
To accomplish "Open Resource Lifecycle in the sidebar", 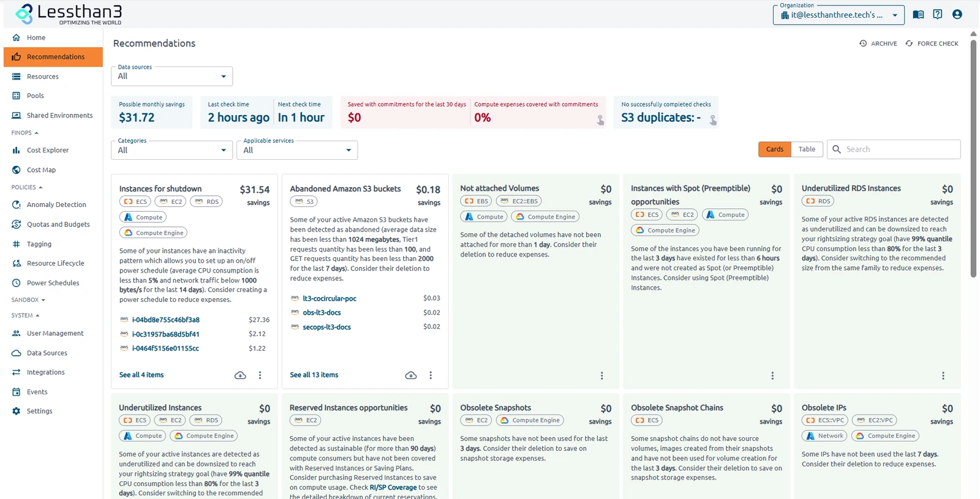I will [53, 263].
